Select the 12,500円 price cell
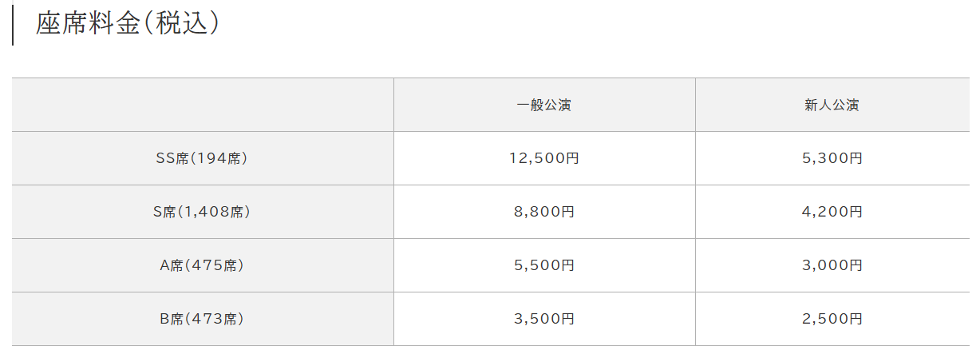 click(544, 158)
